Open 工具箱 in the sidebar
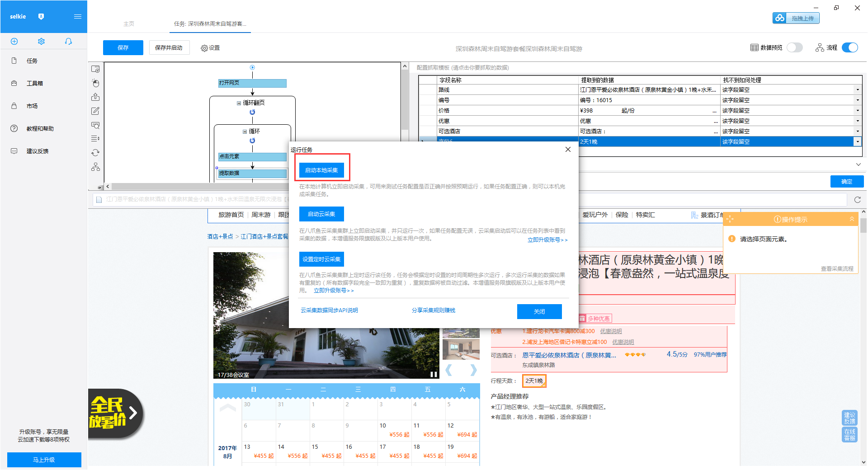This screenshot has height=470, width=868. tap(35, 84)
